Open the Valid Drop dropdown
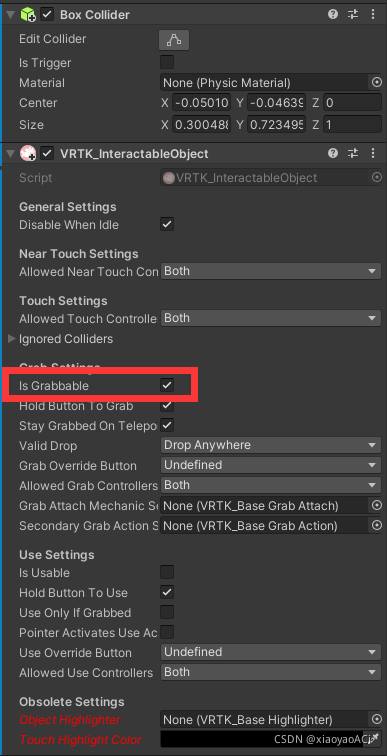Screen dimensions: 387x756 coord(270,445)
